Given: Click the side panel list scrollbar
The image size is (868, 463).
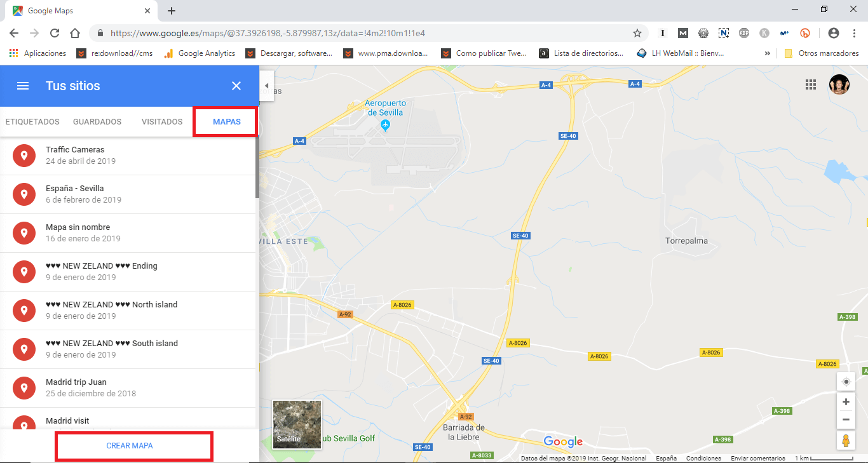Looking at the screenshot, I should click(x=257, y=167).
